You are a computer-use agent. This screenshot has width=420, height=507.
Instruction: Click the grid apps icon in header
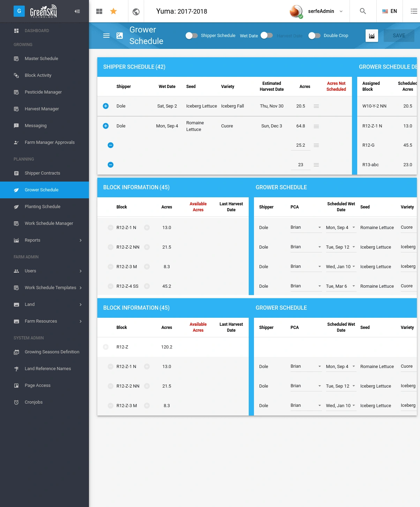pos(99,11)
